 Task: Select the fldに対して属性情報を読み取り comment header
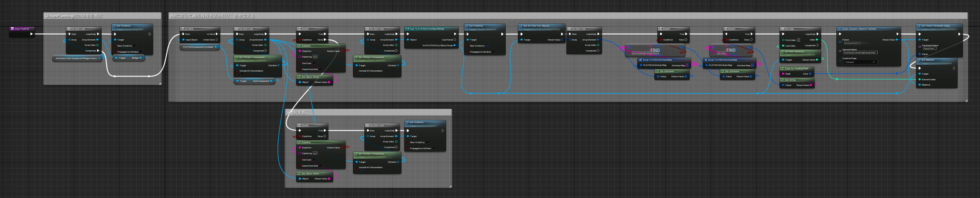[x=568, y=16]
